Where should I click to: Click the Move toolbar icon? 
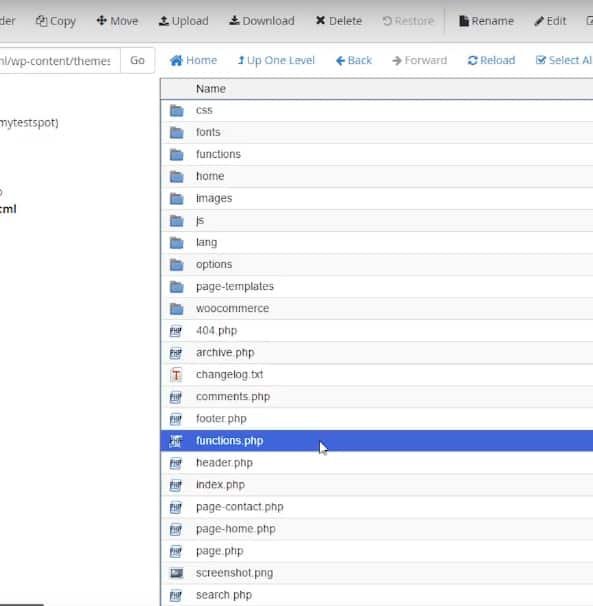[x=101, y=20]
